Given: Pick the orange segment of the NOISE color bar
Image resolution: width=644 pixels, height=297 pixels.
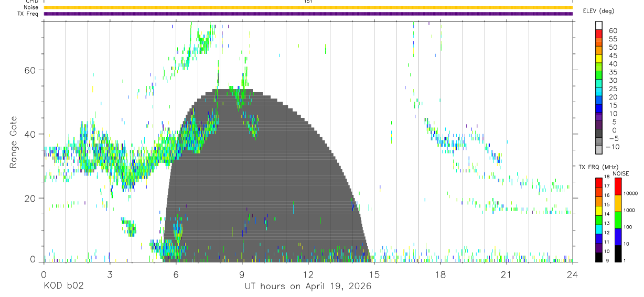Looking at the screenshot, I should coord(618,203).
